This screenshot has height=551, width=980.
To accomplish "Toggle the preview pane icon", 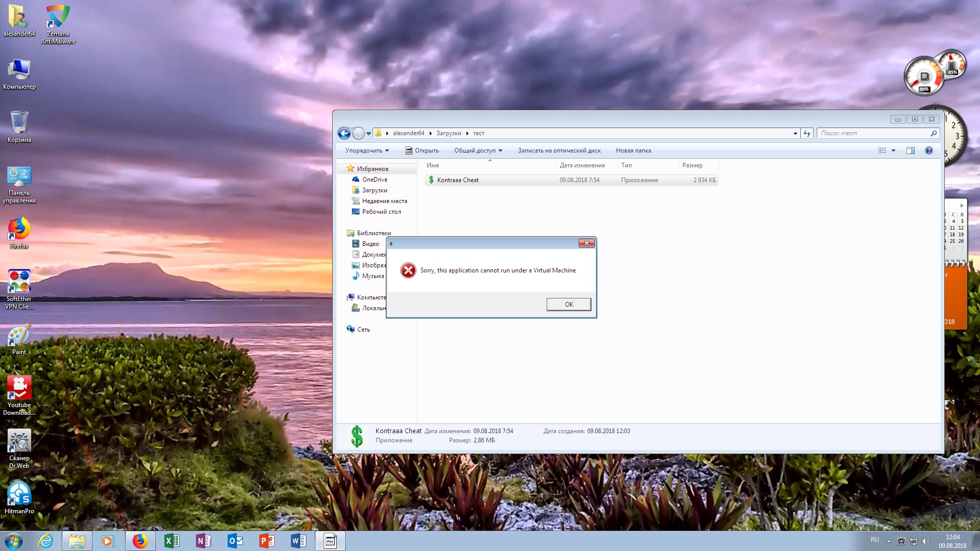I will click(x=910, y=151).
